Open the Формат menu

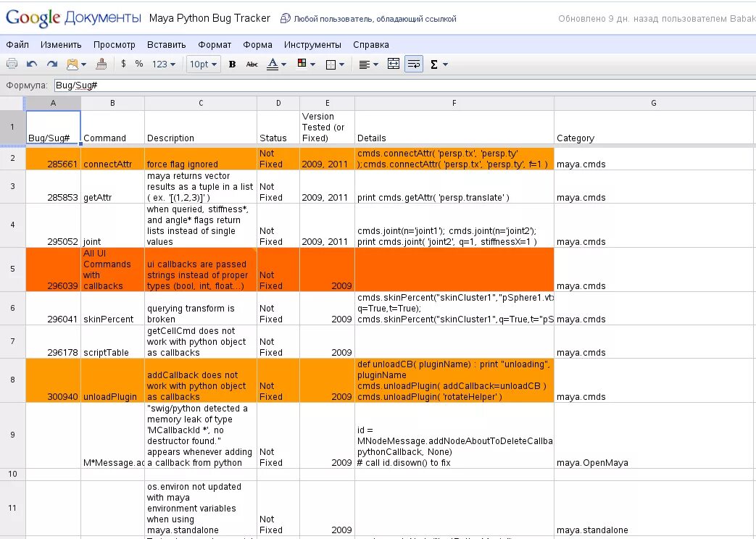tap(215, 45)
